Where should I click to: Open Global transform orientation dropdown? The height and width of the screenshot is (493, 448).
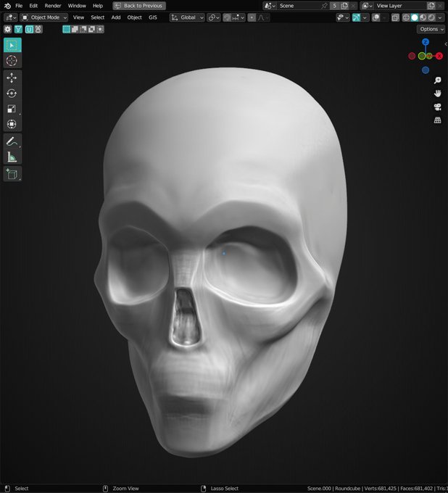pos(187,17)
